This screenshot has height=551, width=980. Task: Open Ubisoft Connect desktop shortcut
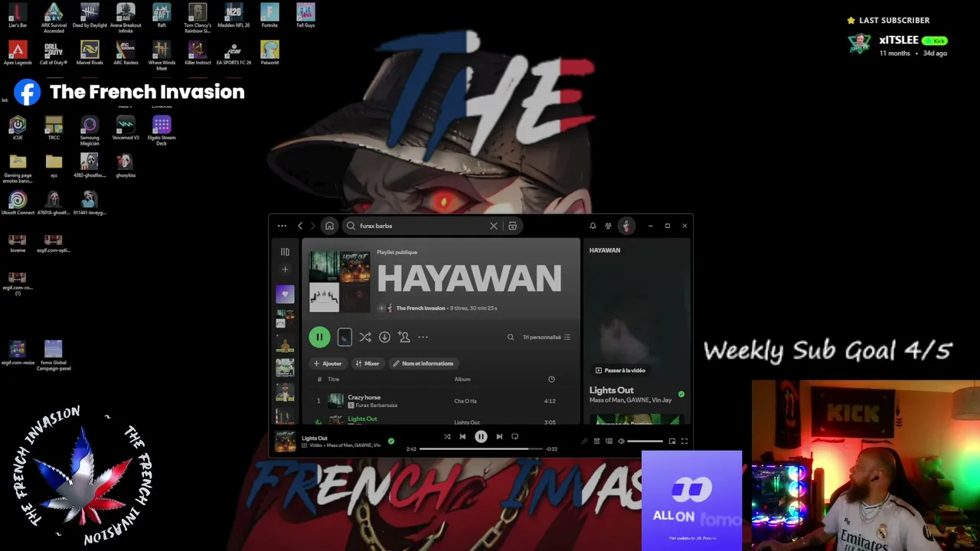pyautogui.click(x=18, y=203)
